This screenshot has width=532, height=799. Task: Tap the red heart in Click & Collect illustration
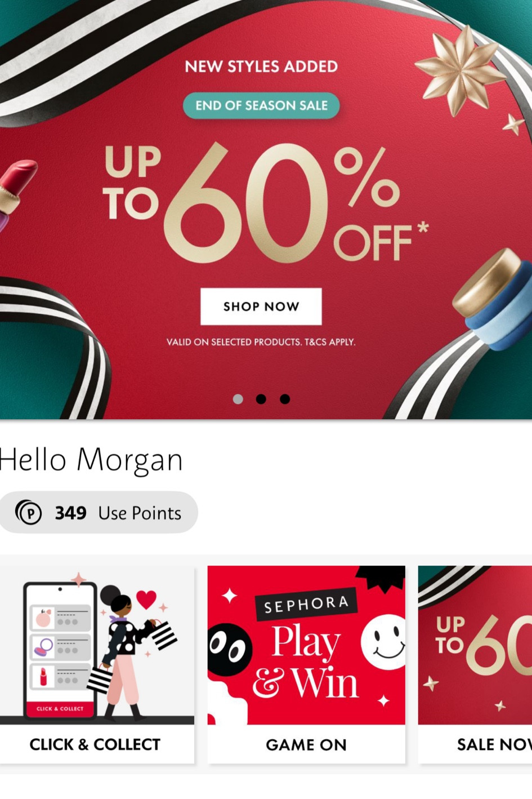(x=146, y=600)
